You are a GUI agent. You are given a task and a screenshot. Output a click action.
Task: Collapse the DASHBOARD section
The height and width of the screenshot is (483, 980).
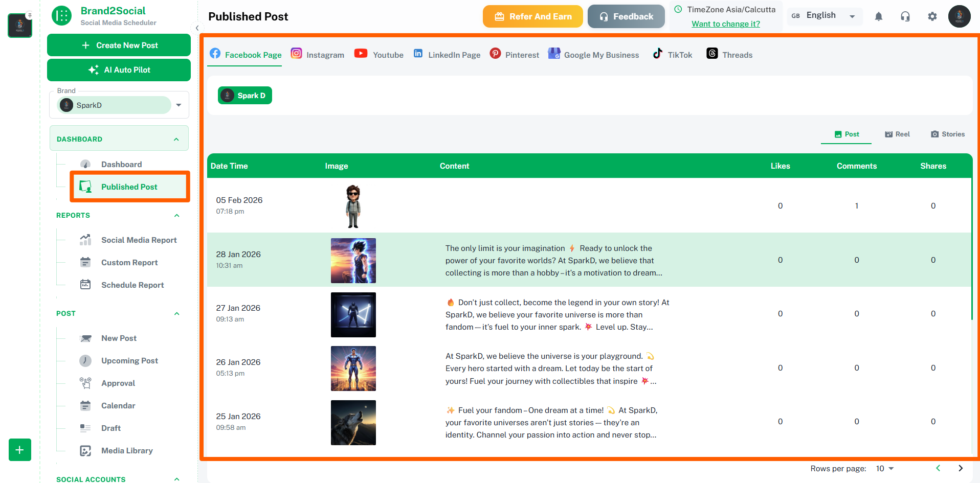point(176,139)
